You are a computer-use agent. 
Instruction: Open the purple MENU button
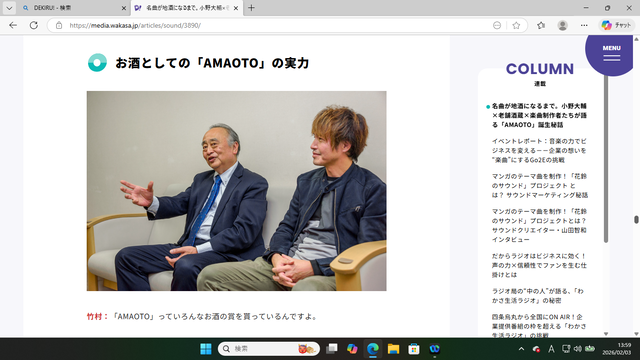point(611,52)
